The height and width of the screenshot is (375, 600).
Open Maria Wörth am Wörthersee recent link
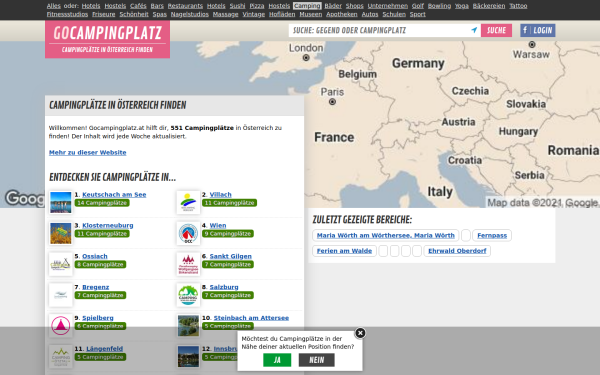point(386,235)
